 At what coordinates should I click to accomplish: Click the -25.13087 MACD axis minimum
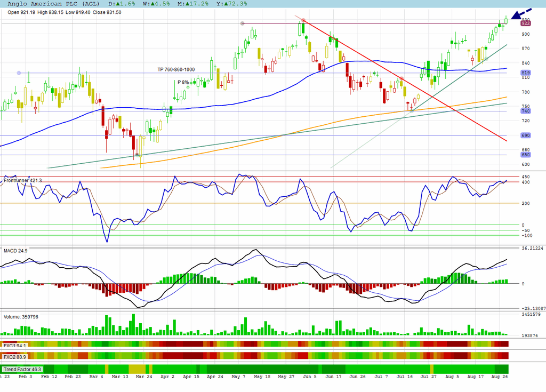tap(533, 308)
